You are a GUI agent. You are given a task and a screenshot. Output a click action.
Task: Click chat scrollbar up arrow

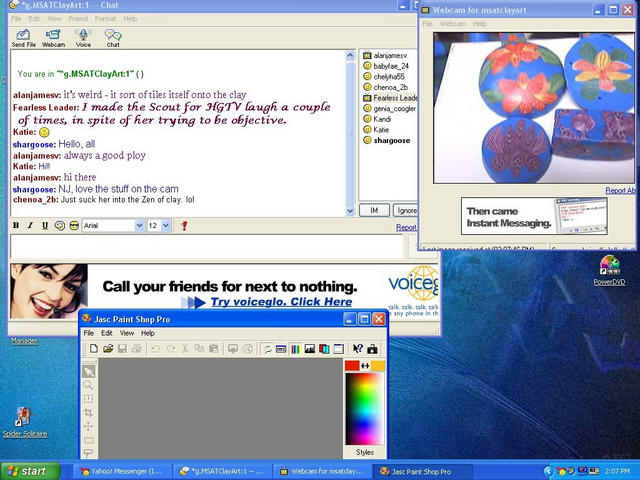(x=350, y=56)
